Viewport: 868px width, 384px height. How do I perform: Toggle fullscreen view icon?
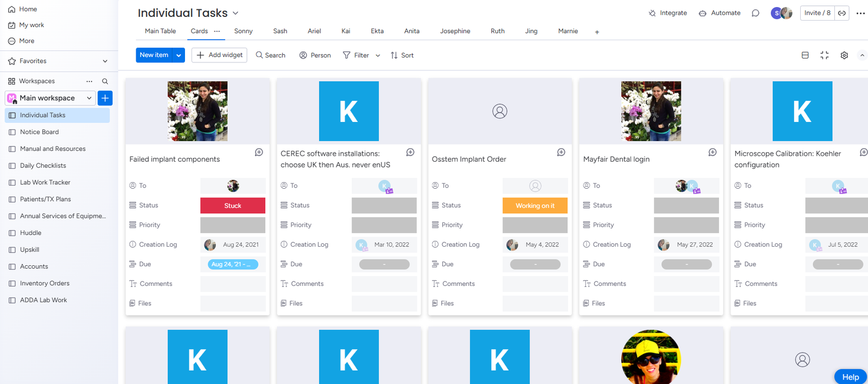pos(825,55)
